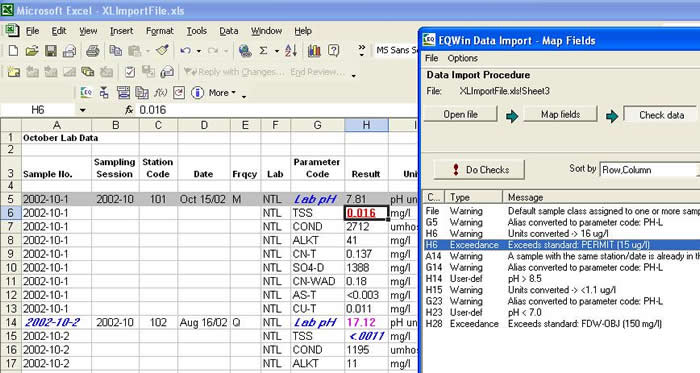Open File menu in EQWin Data Import
This screenshot has width=700, height=373.
(431, 58)
